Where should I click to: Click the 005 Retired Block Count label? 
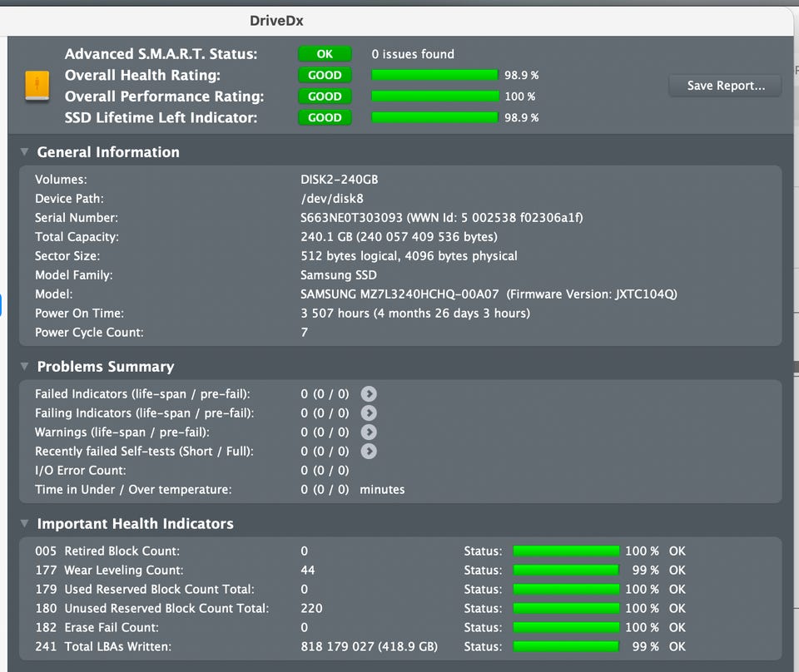click(107, 551)
